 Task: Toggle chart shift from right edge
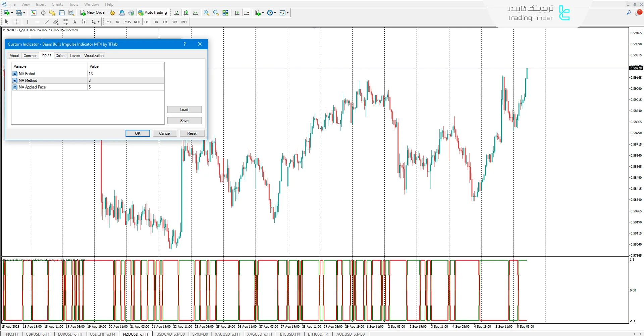247,13
